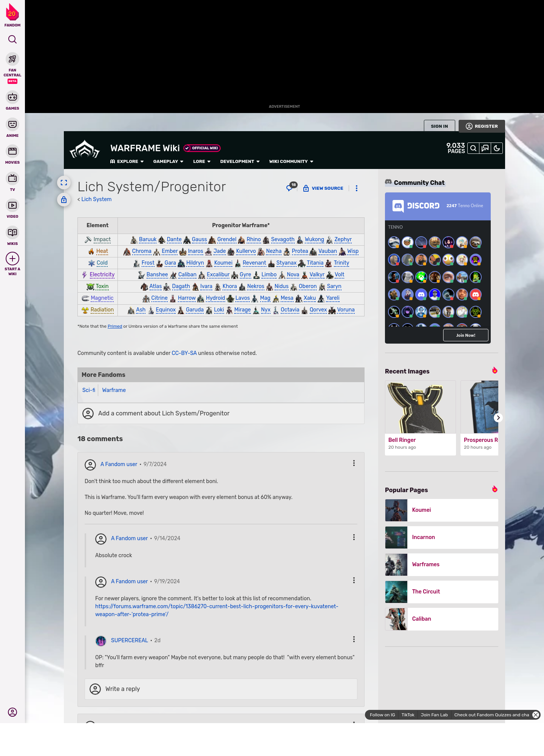Expand the Wiki Community menu
This screenshot has width=544, height=756.
[291, 161]
